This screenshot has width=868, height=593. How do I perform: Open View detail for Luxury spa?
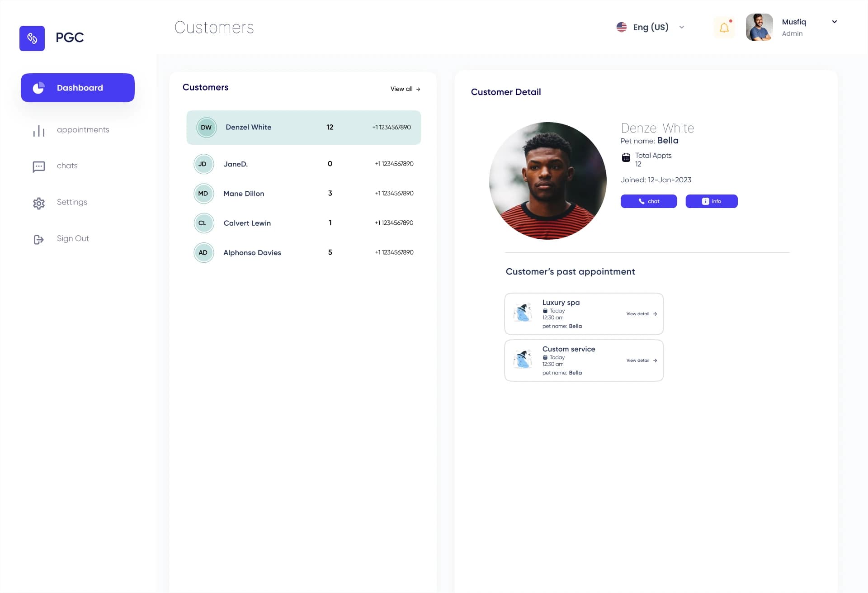642,314
